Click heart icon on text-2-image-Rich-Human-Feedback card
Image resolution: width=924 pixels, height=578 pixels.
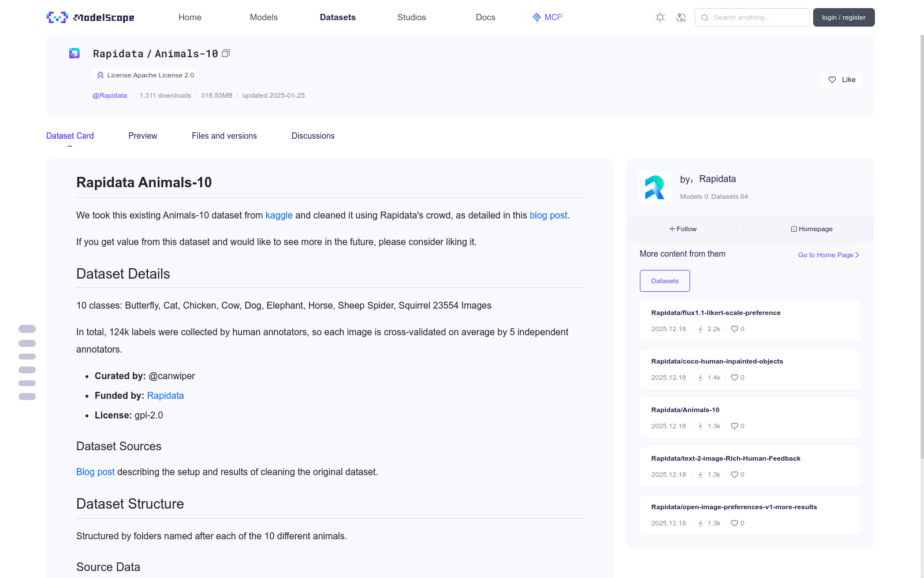tap(735, 475)
